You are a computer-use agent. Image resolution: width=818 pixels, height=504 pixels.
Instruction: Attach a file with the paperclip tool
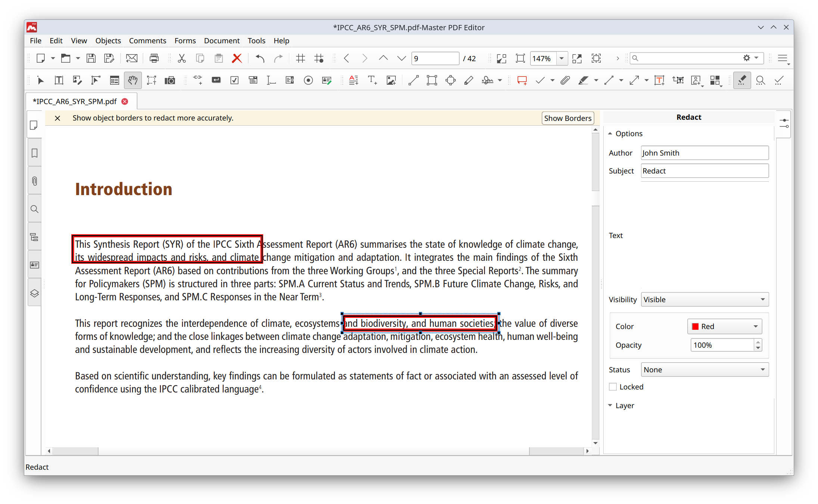tap(565, 80)
